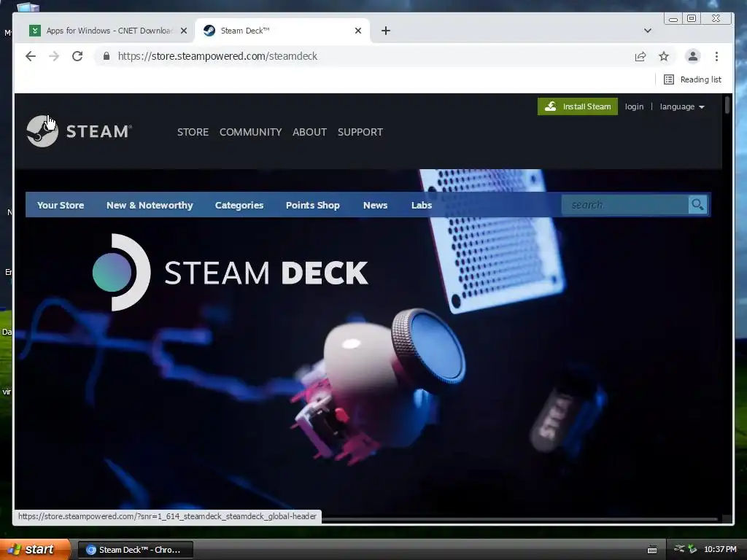This screenshot has width=747, height=560.
Task: Click the lock icon in address bar
Action: coord(107,56)
